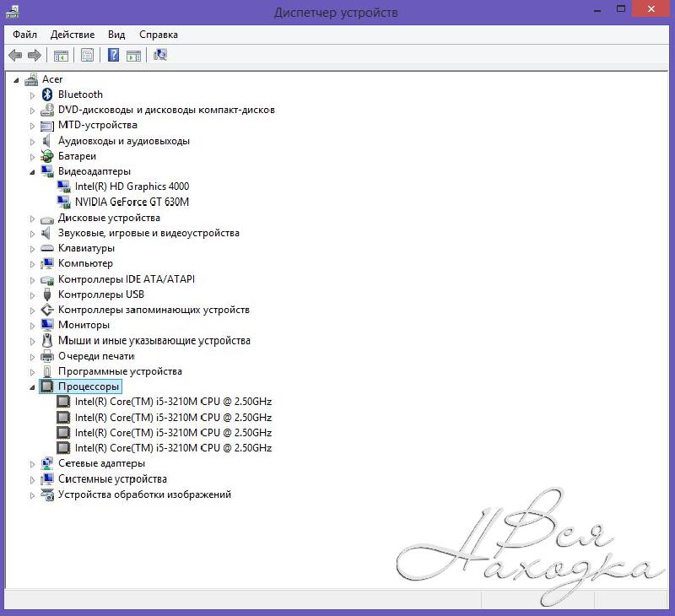Select Intel(R) HD Graphics 4000 entry
Viewport: 675px width, 616px height.
(132, 186)
